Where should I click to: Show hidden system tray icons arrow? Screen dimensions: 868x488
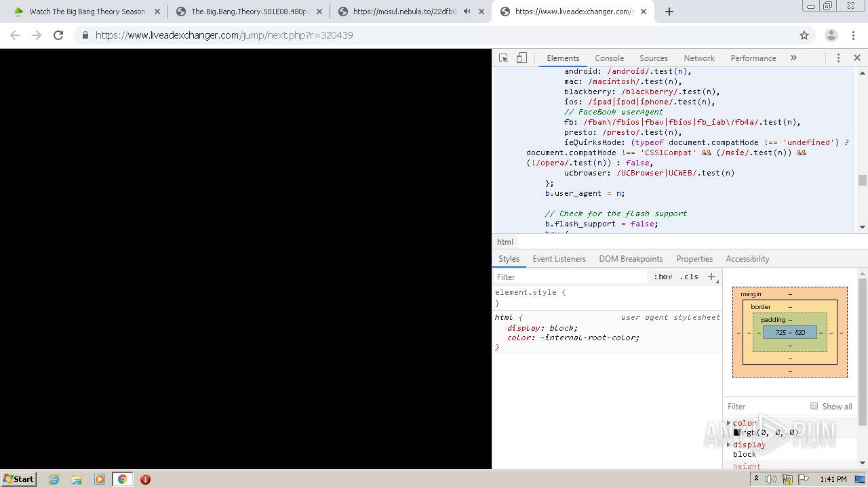tap(756, 479)
